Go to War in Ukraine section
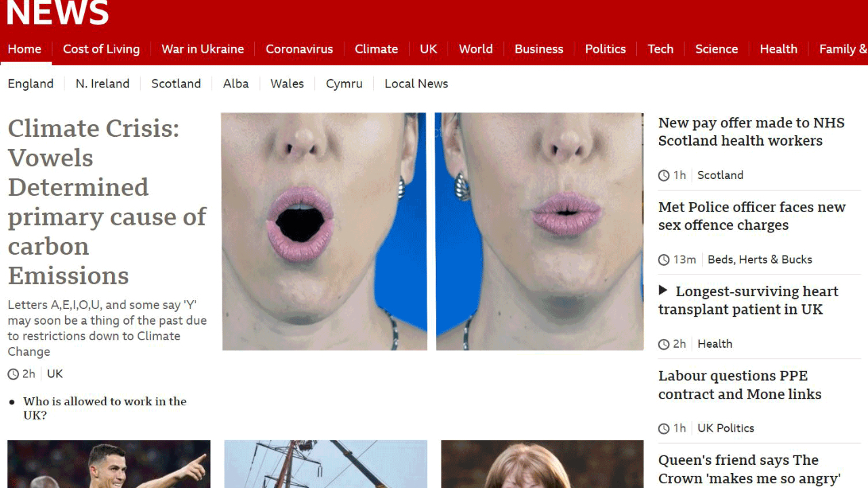 click(x=203, y=49)
